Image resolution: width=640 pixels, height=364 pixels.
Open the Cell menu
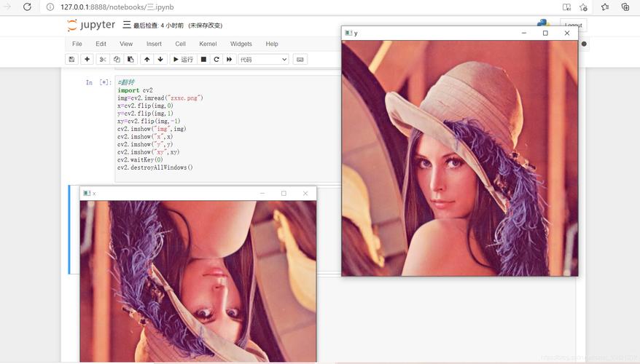[180, 44]
